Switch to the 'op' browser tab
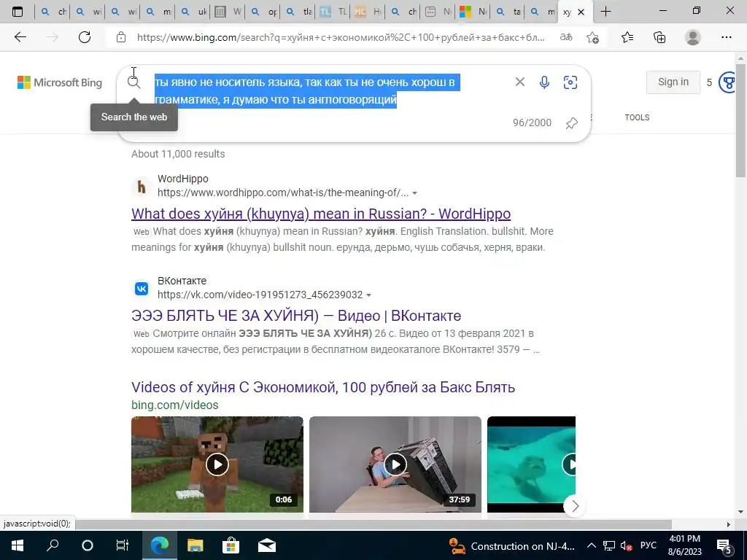 pyautogui.click(x=264, y=12)
